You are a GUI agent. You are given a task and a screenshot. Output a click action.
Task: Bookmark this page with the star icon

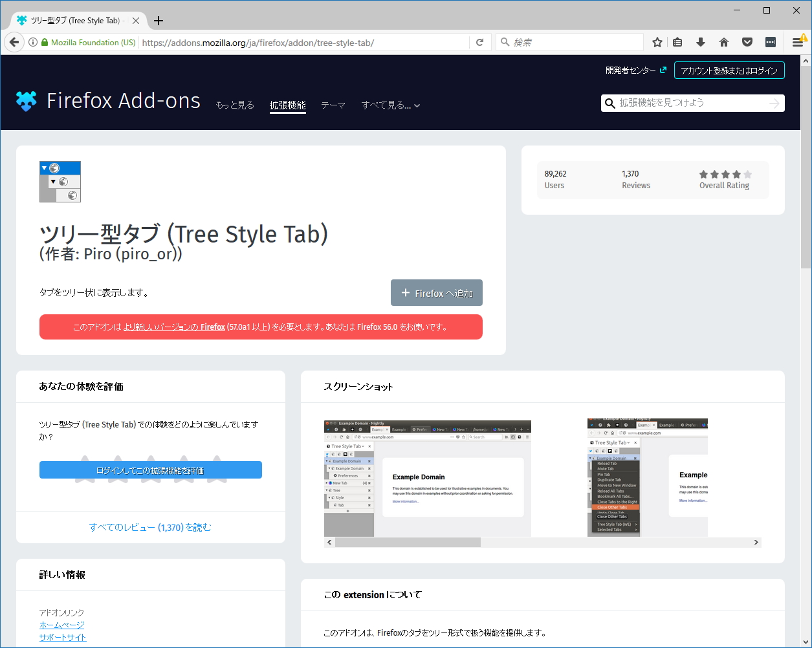pos(657,43)
